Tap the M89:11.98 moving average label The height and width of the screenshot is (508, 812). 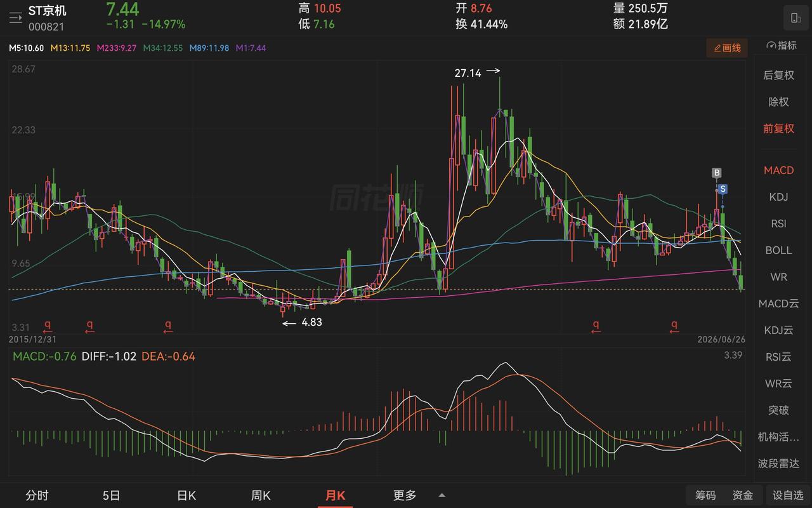click(x=209, y=48)
